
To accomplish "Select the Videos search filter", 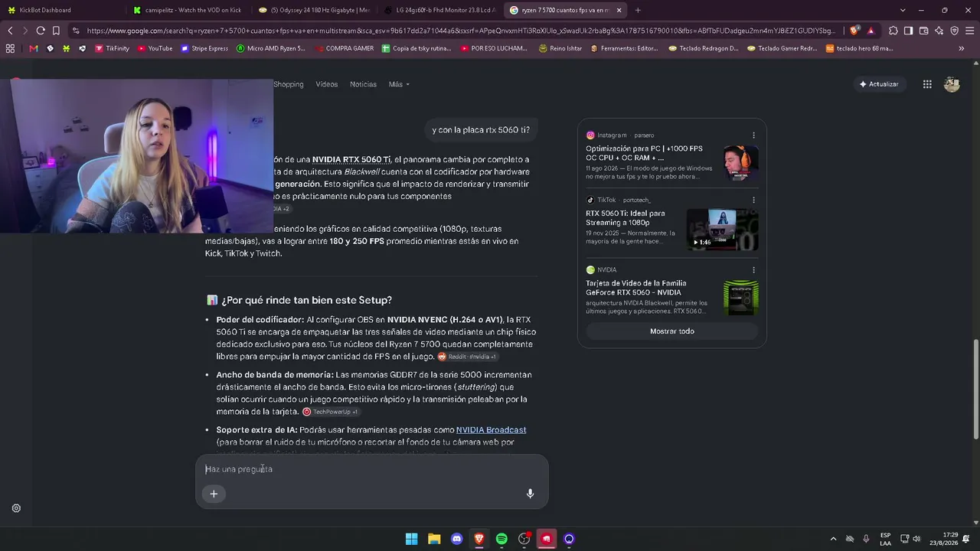I will pos(327,84).
